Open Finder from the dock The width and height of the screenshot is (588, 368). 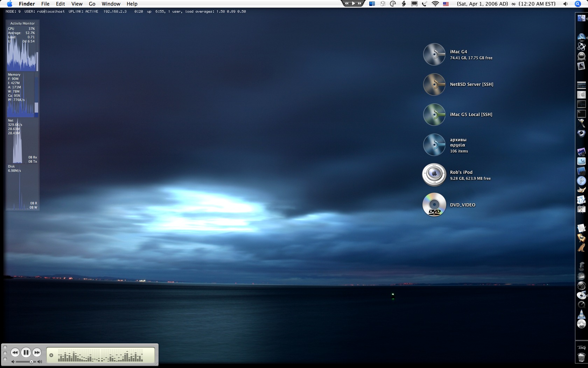tap(581, 18)
